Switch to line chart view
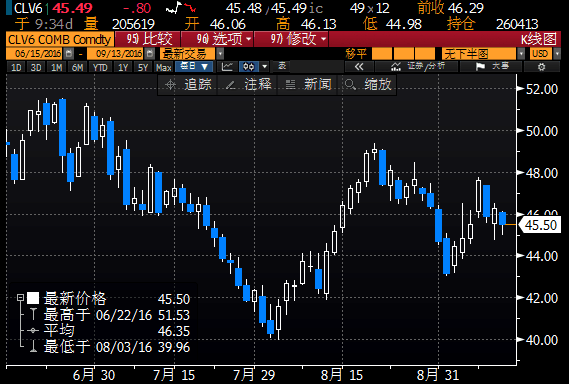 pos(227,67)
